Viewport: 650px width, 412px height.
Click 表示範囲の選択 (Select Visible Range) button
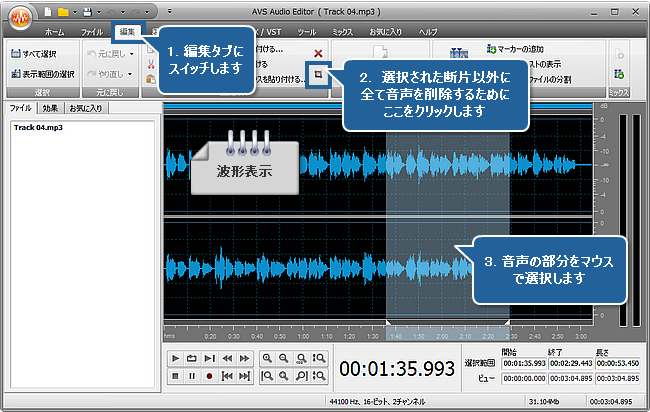40,73
